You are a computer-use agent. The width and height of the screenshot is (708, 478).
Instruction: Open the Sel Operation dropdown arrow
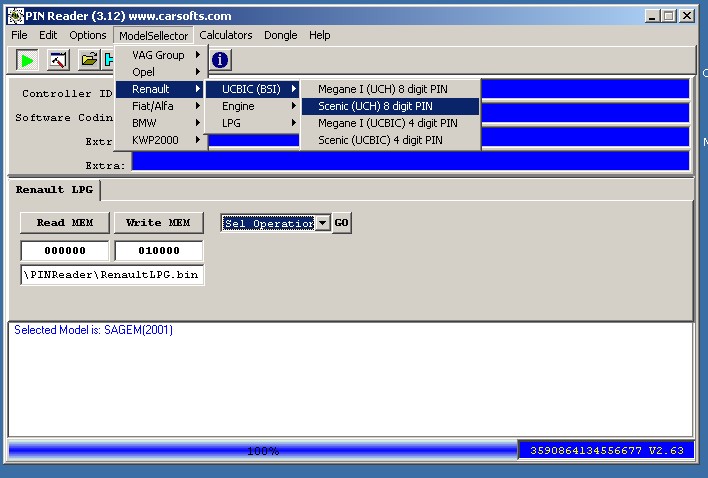(x=322, y=223)
